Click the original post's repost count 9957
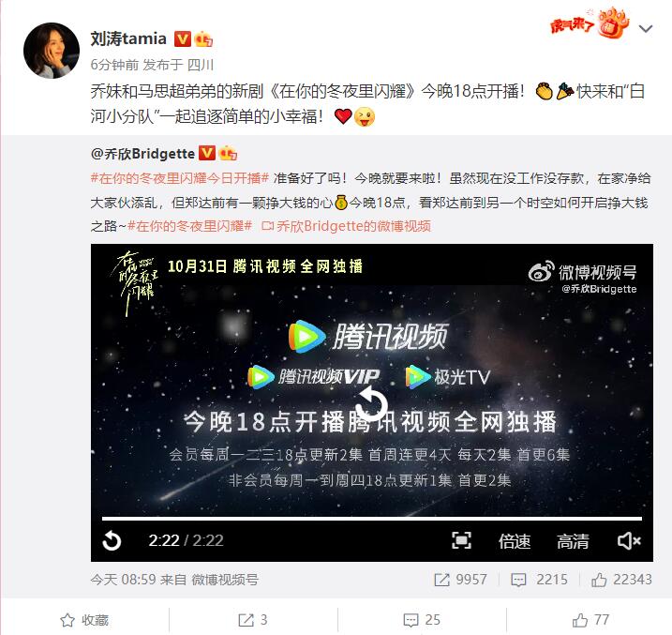The image size is (672, 635). click(460, 580)
